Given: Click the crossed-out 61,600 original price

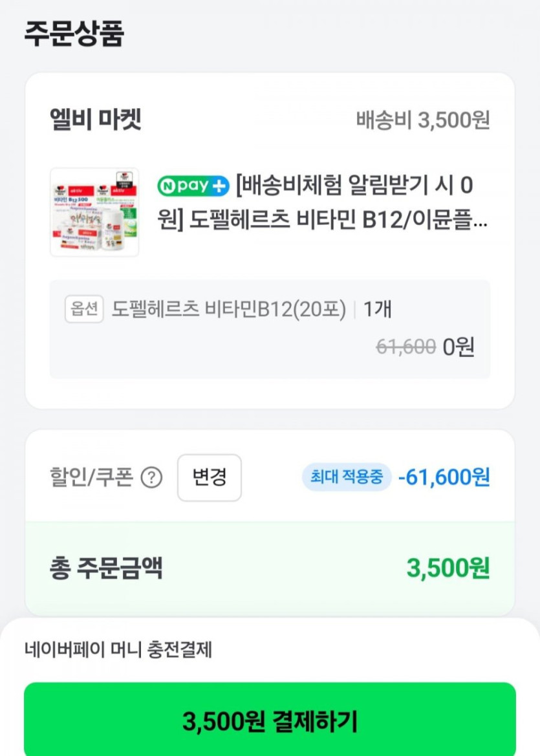Looking at the screenshot, I should coord(405,347).
